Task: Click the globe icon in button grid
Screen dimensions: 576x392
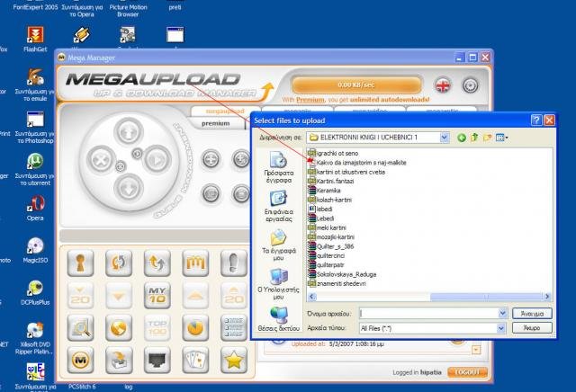Action: [x=118, y=327]
